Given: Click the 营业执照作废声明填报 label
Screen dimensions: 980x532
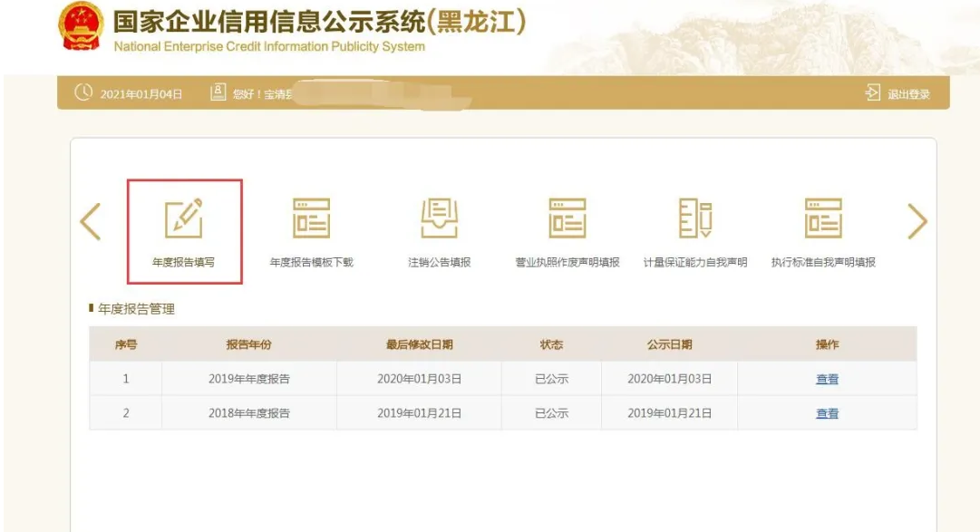Looking at the screenshot, I should point(568,263).
